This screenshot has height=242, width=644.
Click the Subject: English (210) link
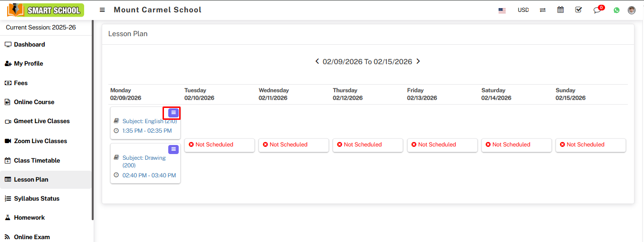(149, 121)
